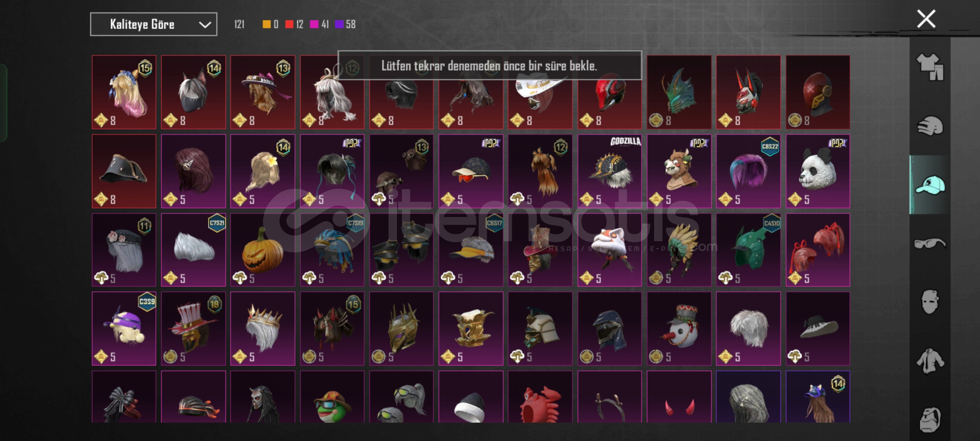Filter by the red quality swatch
Viewport: 980px width, 441px height.
pos(289,24)
